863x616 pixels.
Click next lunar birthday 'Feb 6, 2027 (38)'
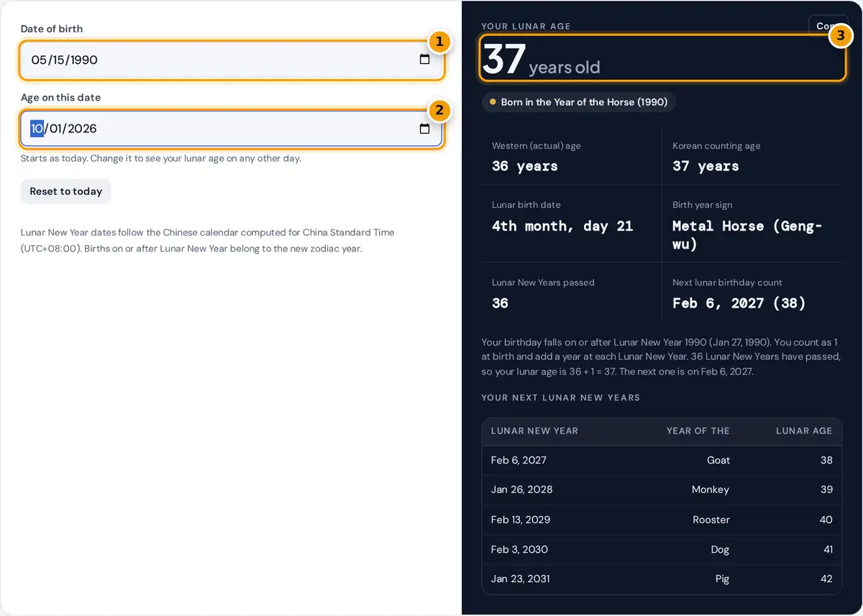pyautogui.click(x=739, y=303)
